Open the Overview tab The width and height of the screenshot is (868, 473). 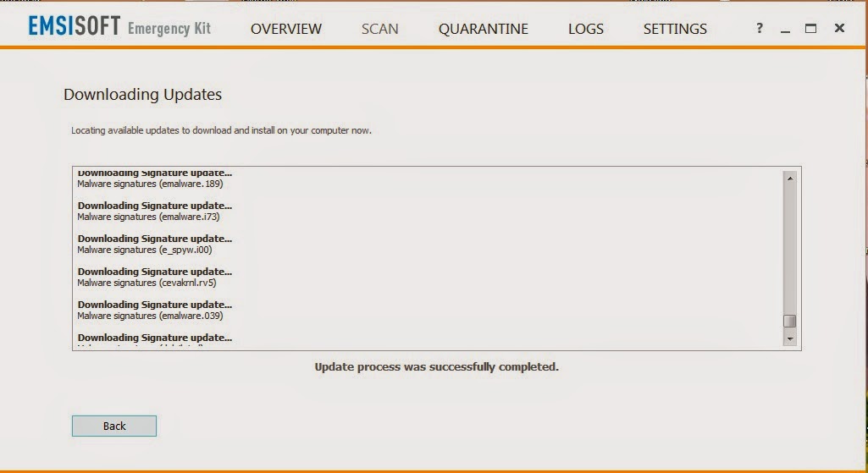[x=285, y=29]
